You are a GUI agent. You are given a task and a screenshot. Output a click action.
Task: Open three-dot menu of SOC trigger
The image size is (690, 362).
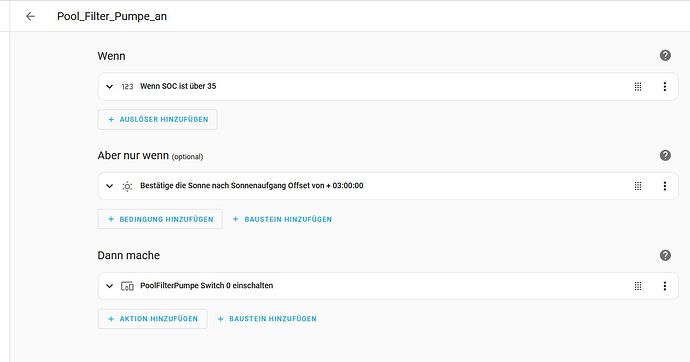664,87
